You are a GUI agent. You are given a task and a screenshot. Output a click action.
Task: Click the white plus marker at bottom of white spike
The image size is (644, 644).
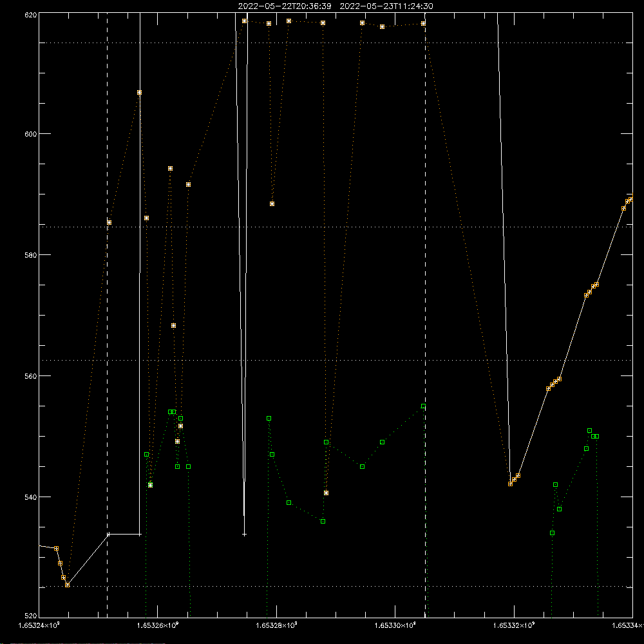pyautogui.click(x=244, y=535)
